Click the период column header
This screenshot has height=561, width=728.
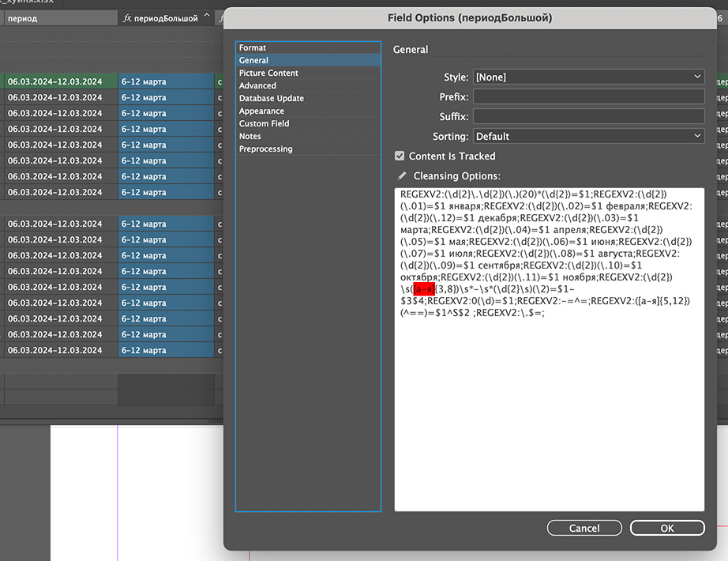pyautogui.click(x=60, y=19)
